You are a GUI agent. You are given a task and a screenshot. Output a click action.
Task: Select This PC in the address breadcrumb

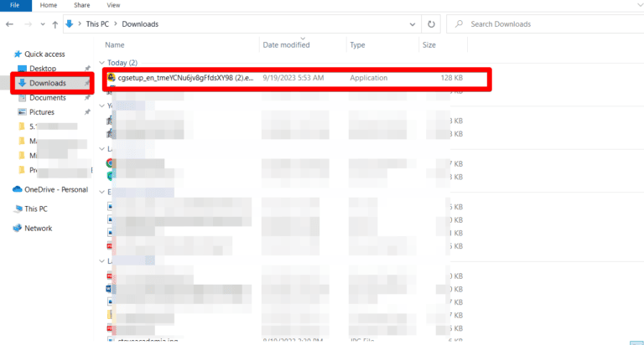pos(97,23)
